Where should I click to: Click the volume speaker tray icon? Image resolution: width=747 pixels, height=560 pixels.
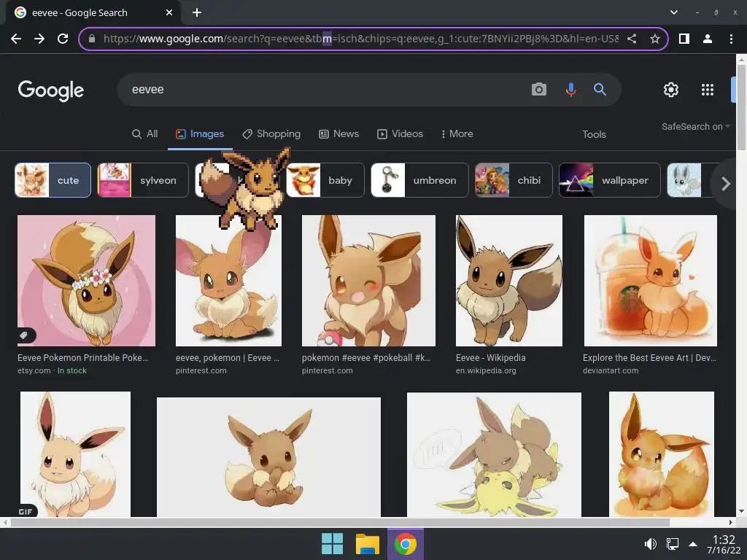(650, 544)
